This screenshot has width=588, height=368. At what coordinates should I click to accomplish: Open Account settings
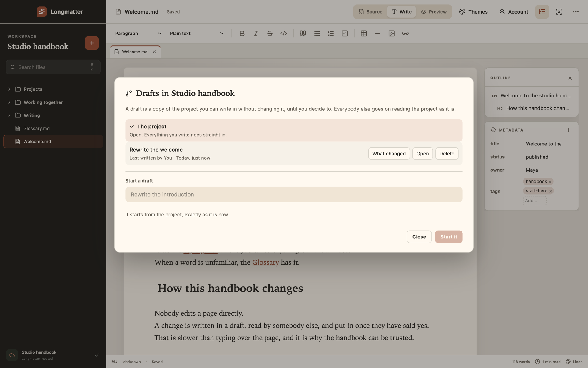coord(514,12)
